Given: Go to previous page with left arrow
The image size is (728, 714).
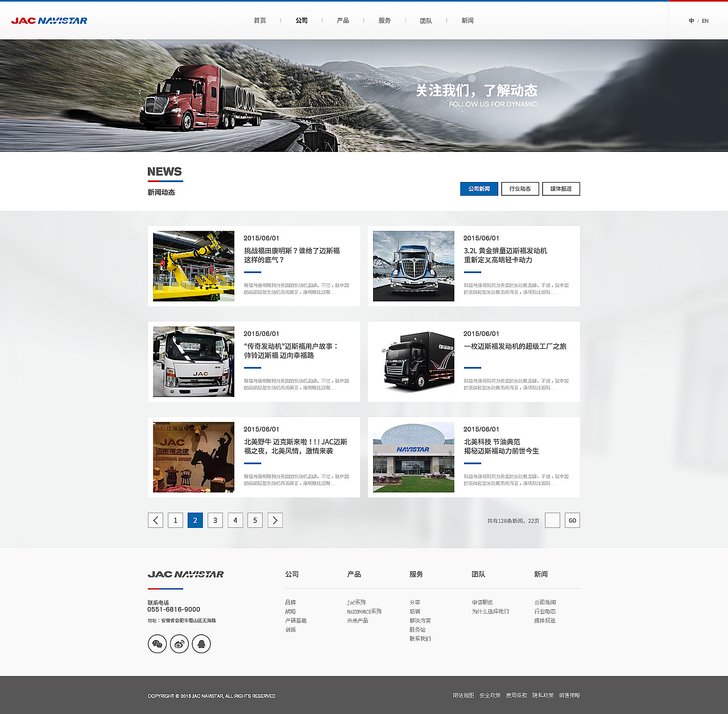Looking at the screenshot, I should 155,521.
